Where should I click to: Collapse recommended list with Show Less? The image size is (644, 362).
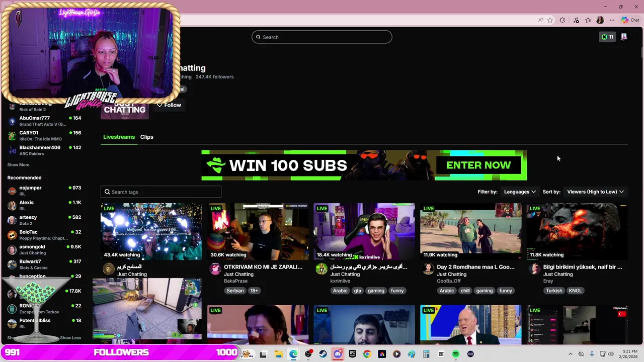coord(70,338)
